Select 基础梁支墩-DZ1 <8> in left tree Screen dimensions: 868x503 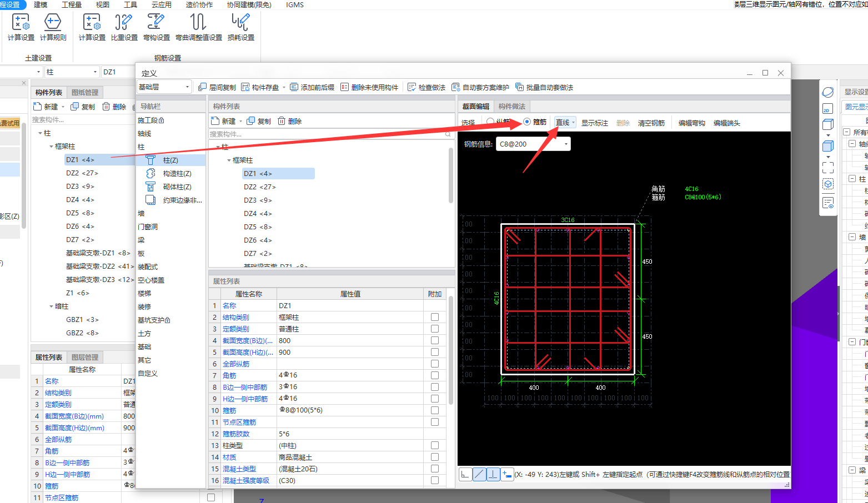pyautogui.click(x=98, y=253)
